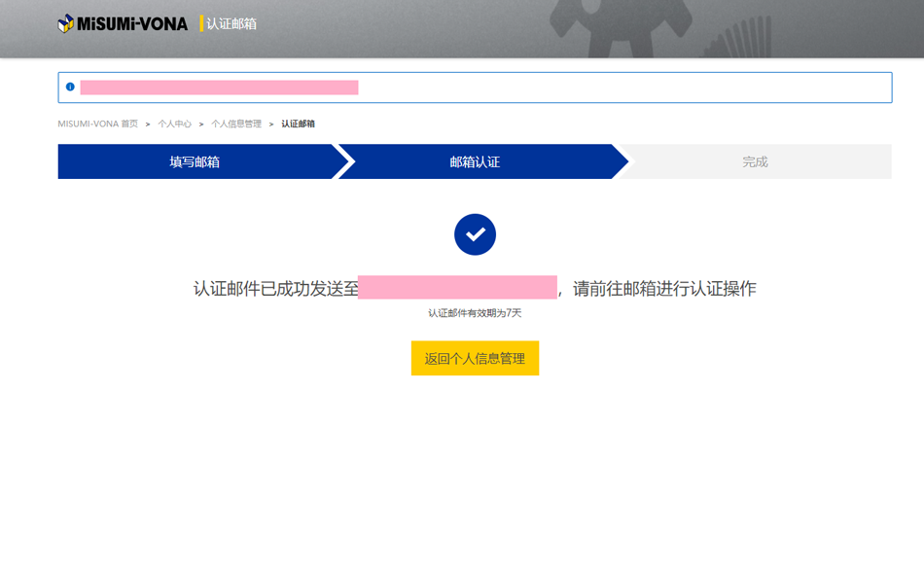This screenshot has width=924, height=567.
Task: Click the 请前往邮箱进行认证操作 message text
Action: [x=663, y=289]
